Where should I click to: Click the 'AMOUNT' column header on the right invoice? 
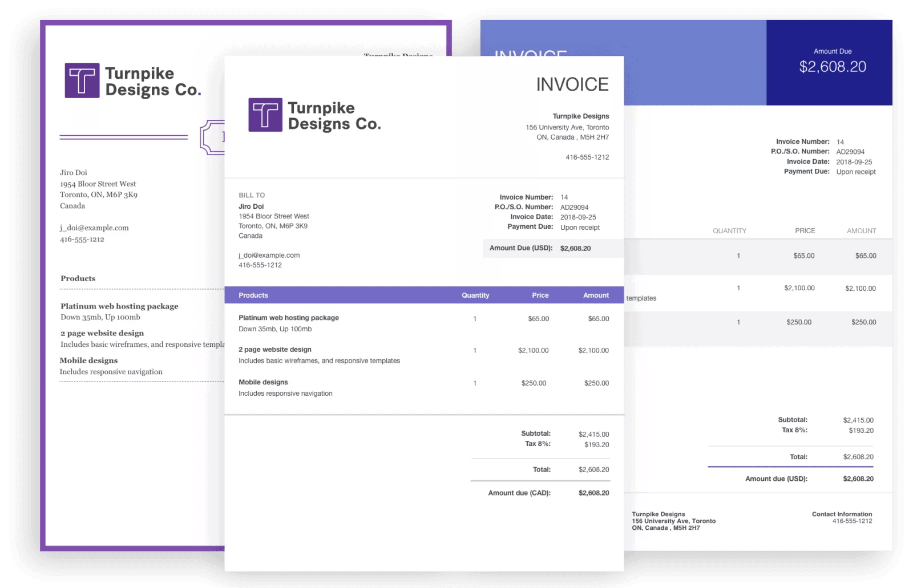coord(861,231)
